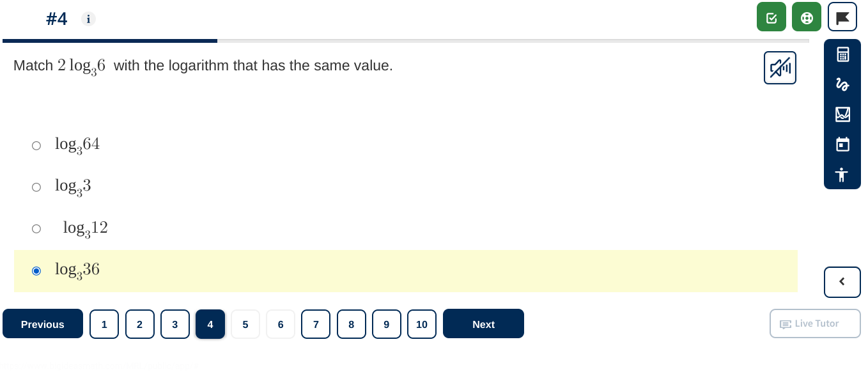Flag question 4 for review
868x374 pixels.
842,17
